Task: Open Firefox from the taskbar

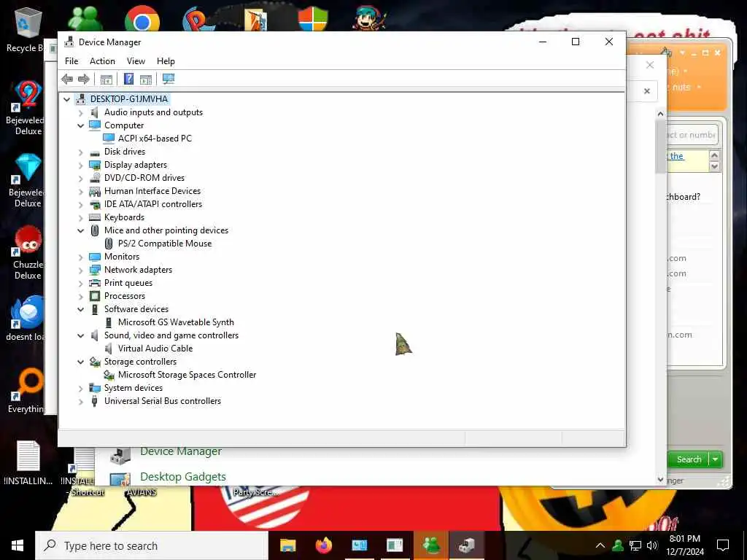Action: [x=324, y=545]
